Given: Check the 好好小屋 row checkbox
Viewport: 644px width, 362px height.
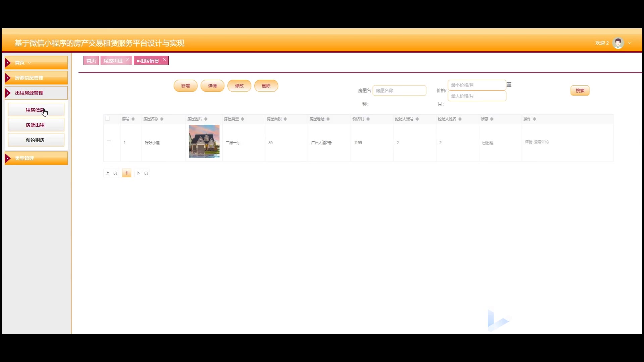Looking at the screenshot, I should click(109, 143).
